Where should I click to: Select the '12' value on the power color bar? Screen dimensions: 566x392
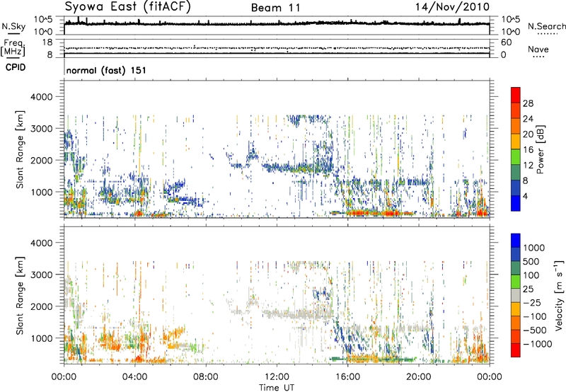click(x=528, y=166)
